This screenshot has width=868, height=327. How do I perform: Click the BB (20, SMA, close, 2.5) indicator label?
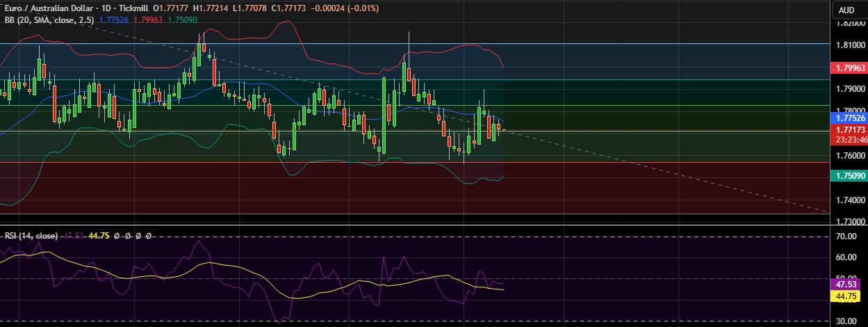click(x=49, y=20)
